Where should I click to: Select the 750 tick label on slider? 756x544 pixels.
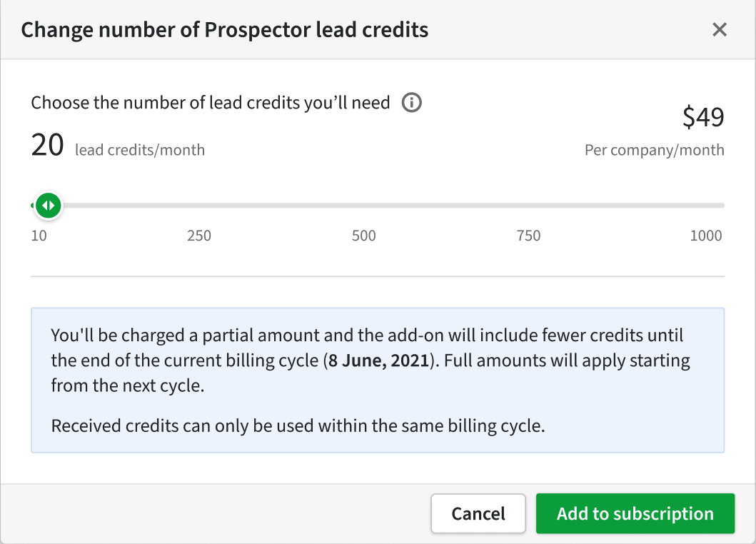pyautogui.click(x=528, y=236)
